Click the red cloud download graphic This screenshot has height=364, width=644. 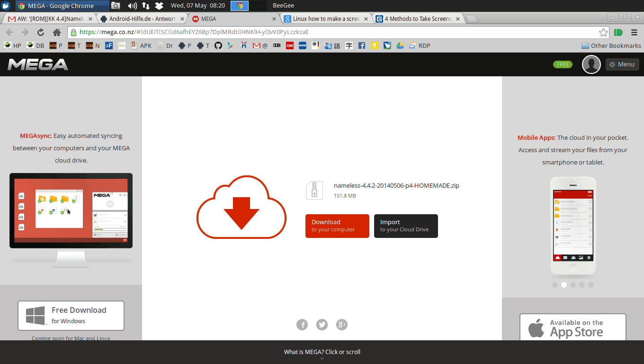pos(241,207)
